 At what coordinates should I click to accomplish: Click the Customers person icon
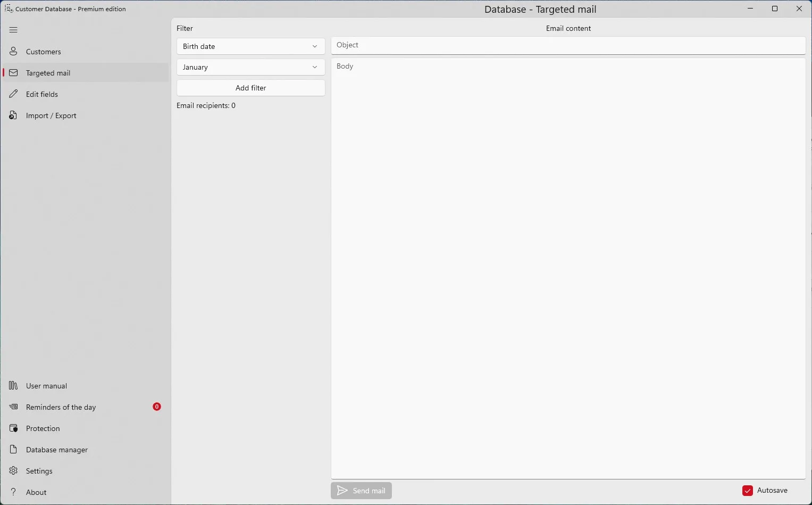click(x=13, y=52)
